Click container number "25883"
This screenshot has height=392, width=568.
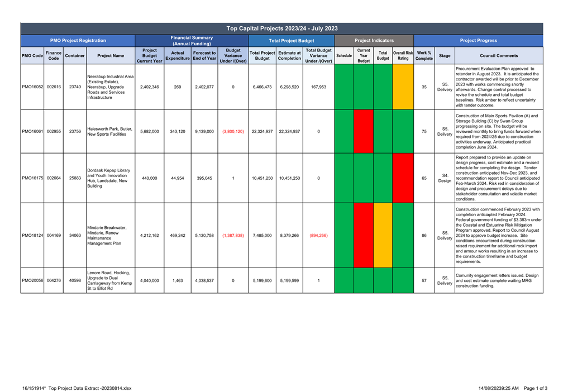point(75,178)
